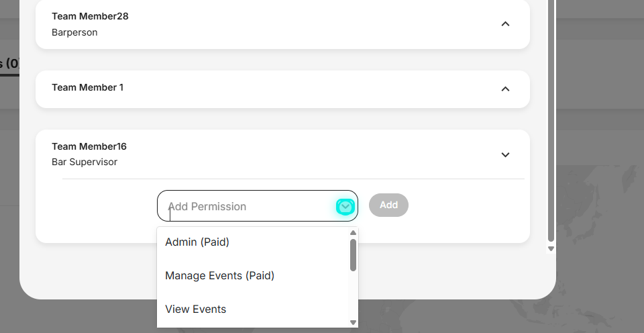Open the Add Permission dropdown arrow
644x333 pixels.
pos(345,206)
